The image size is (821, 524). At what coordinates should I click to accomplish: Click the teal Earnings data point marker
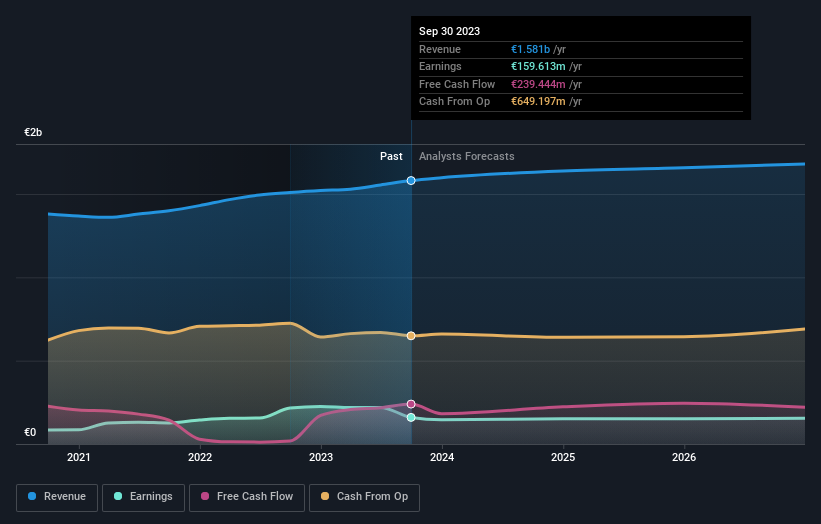click(411, 417)
